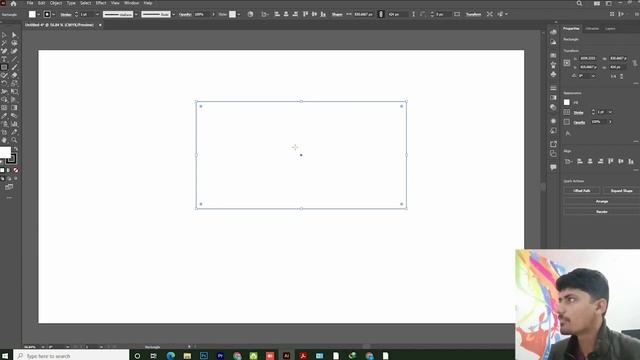Open the Comments panel icon
Image resolution: width=640 pixels, height=360 pixels.
click(x=553, y=167)
